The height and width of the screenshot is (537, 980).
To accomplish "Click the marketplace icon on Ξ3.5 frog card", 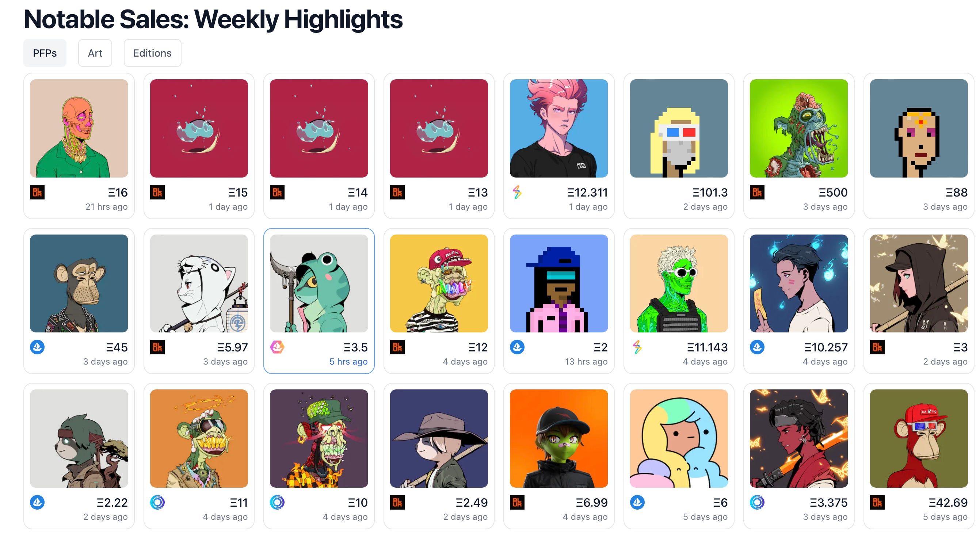I will 277,347.
